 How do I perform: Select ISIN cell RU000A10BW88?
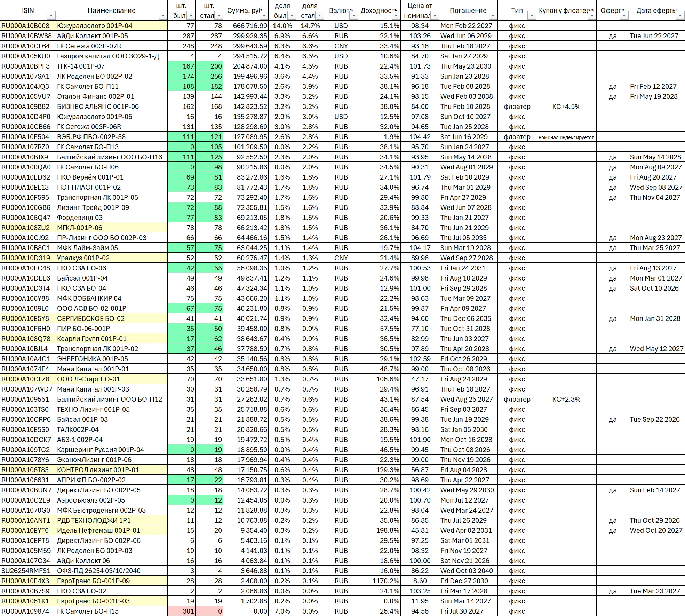pos(28,36)
